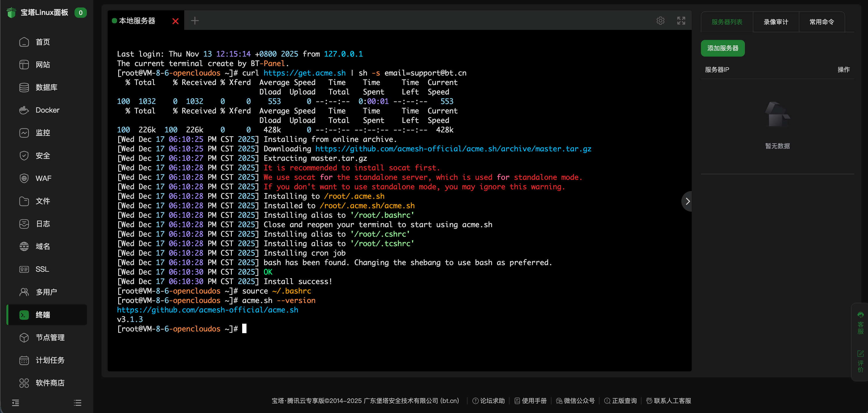Open the 文件 file manager
The image size is (868, 413).
coord(43,201)
